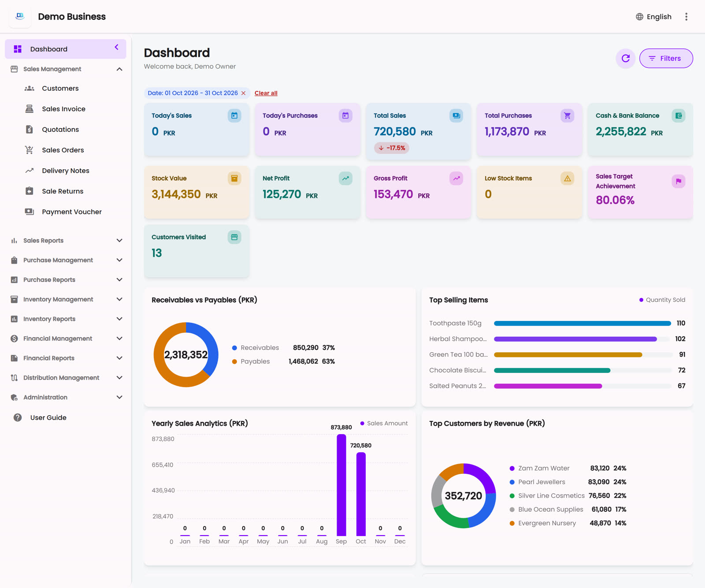705x588 pixels.
Task: Click the Stock Value box icon
Action: coord(234,178)
